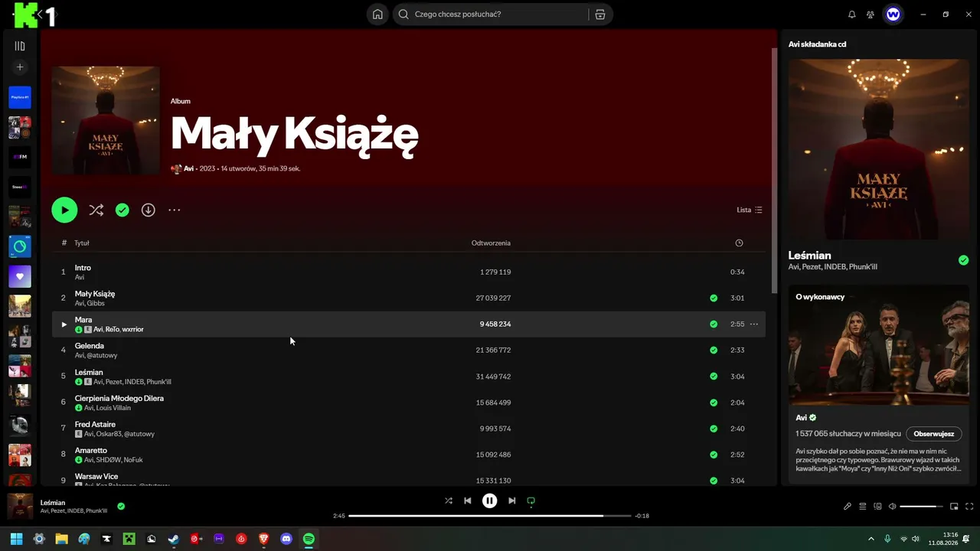Toggle repeat mode in the player
Image resolution: width=980 pixels, height=551 pixels.
click(x=531, y=501)
